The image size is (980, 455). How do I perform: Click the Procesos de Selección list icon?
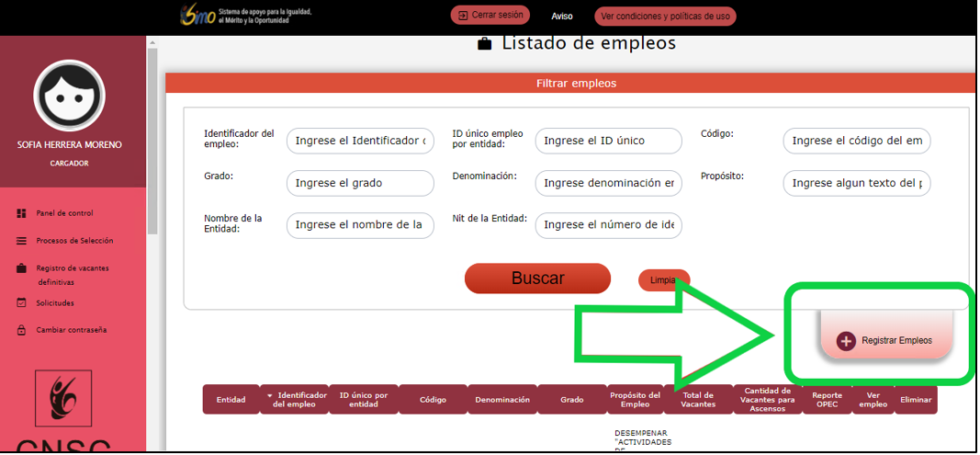(x=21, y=241)
